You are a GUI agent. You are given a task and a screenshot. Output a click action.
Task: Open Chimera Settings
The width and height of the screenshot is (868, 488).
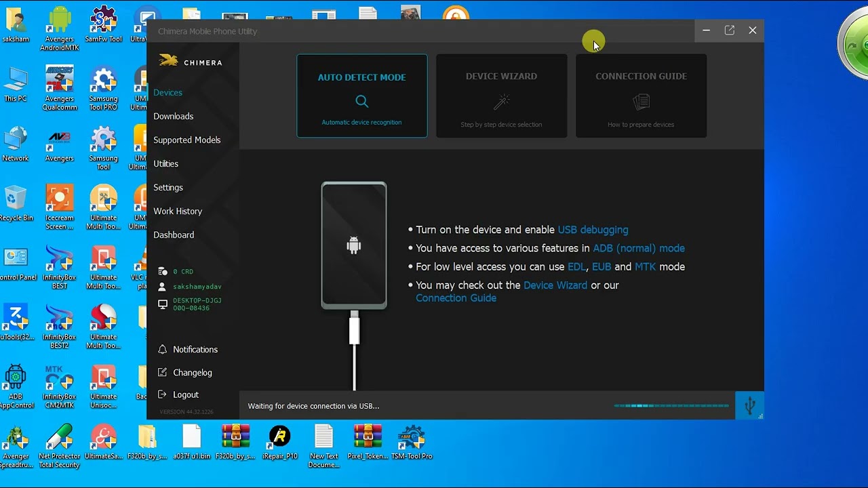pyautogui.click(x=168, y=187)
